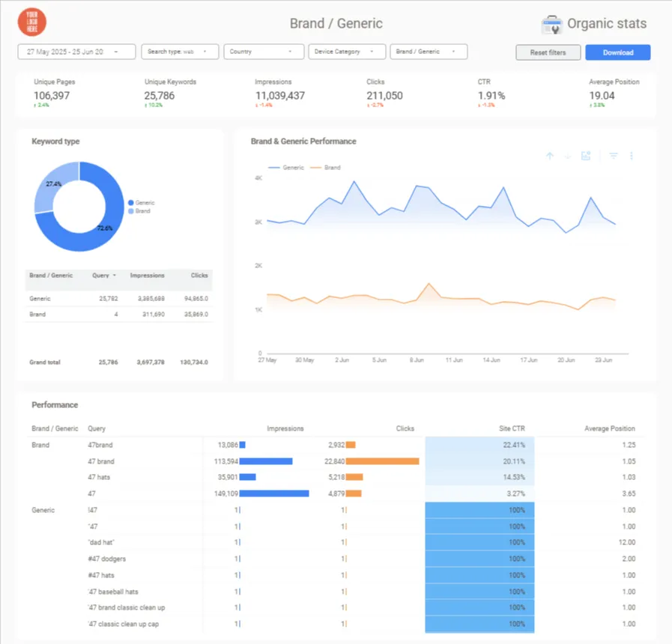672x644 pixels.
Task: Click the Organic stats briefcase icon
Action: [551, 25]
